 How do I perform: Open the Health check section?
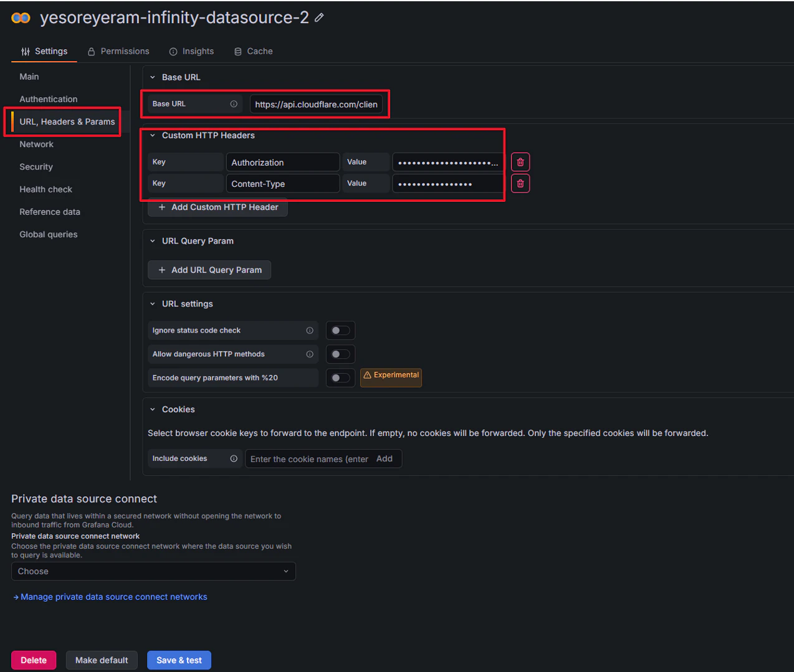[x=45, y=189]
